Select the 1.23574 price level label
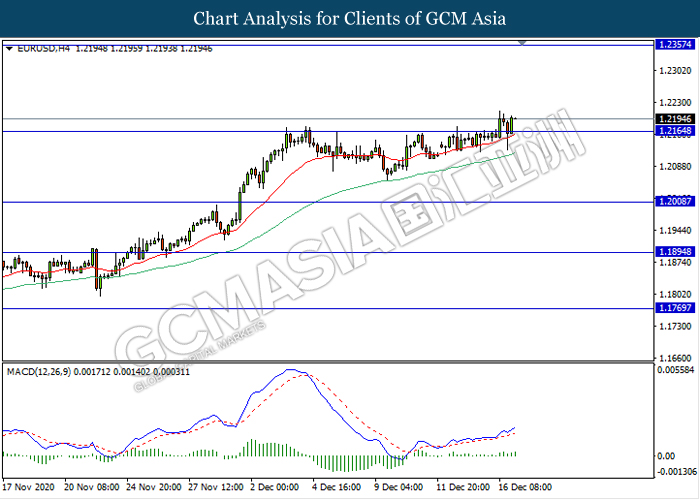 point(675,44)
